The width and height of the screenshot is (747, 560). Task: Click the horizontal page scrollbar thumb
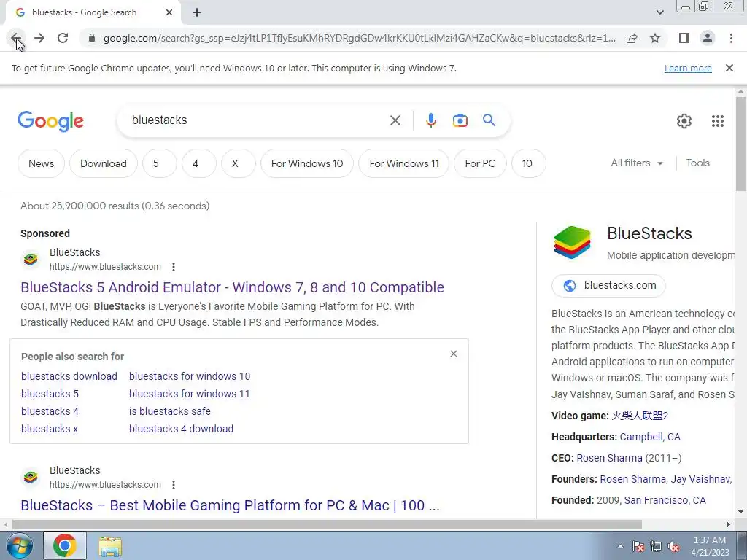click(x=327, y=524)
